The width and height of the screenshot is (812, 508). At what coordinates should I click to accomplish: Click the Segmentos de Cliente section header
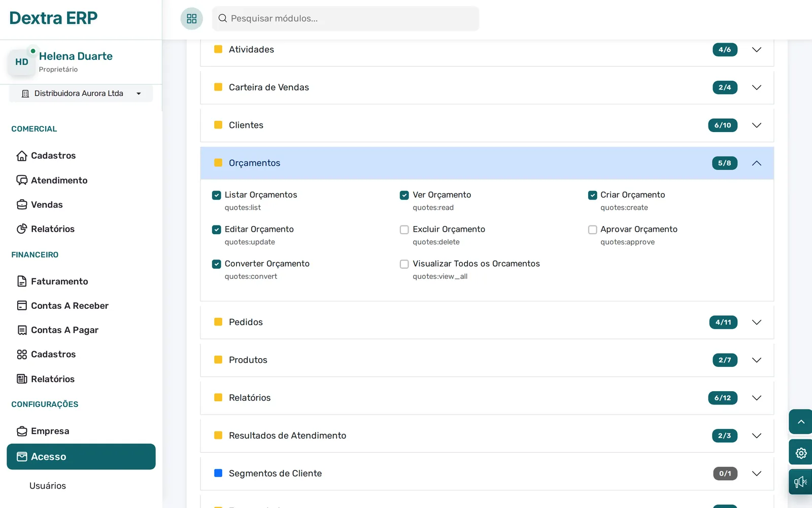coord(487,473)
